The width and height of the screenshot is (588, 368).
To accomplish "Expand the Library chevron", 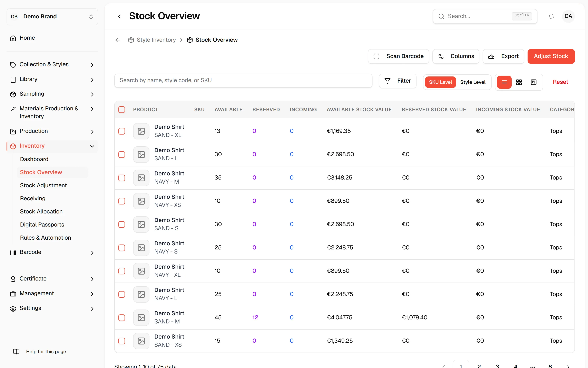I will [x=92, y=80].
